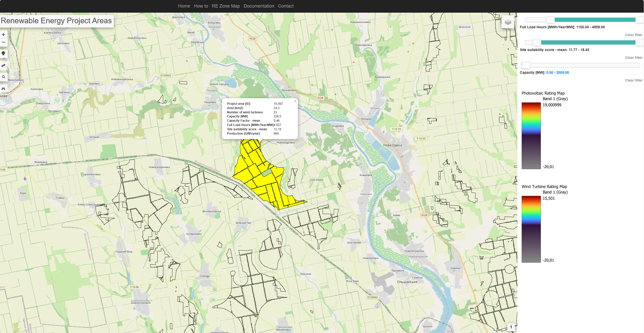644x333 pixels.
Task: Open the How to page
Action: (201, 6)
